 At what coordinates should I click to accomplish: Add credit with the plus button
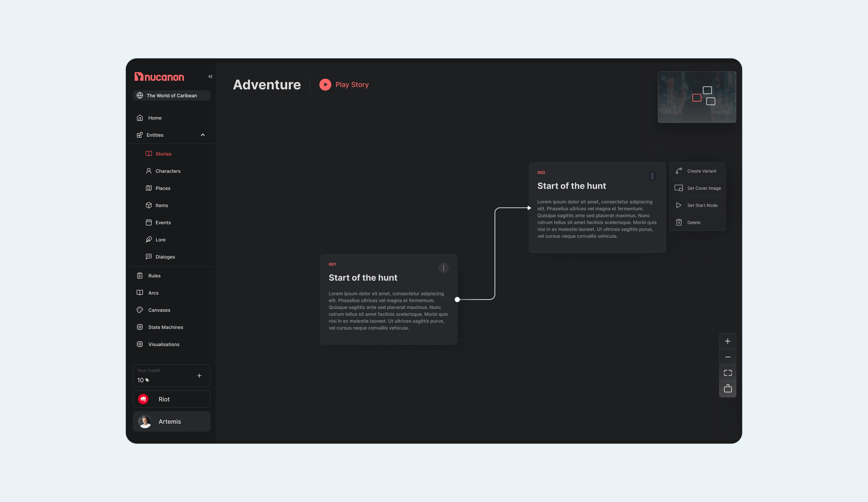199,376
